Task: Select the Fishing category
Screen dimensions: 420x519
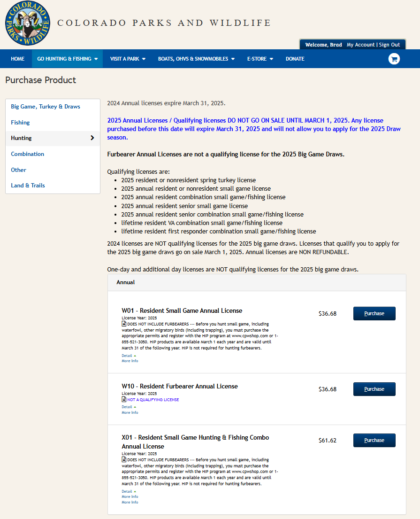Action: point(20,123)
